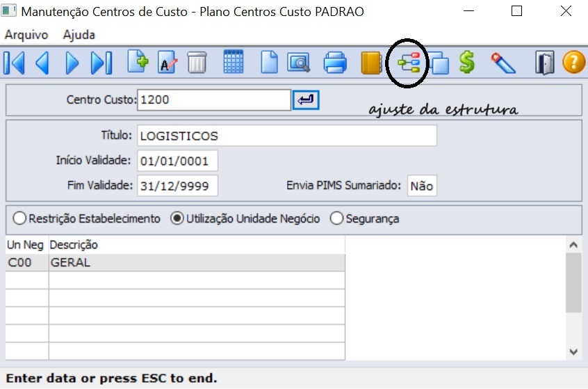Click the overlapping squares copy icon
Viewport: 588px width, 389px height.
click(x=439, y=63)
